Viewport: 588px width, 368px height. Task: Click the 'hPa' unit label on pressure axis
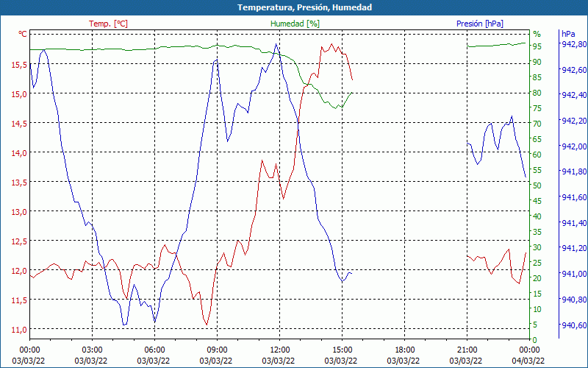tap(568, 34)
